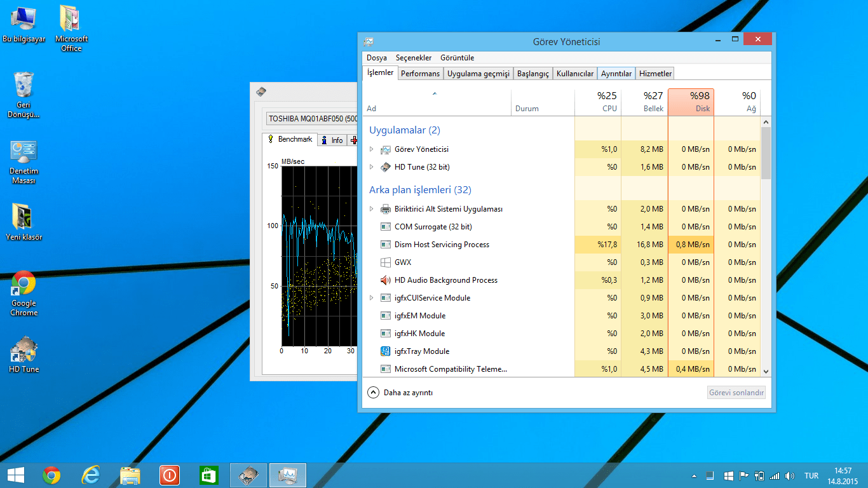Open the Seçenekler menu
Image resolution: width=868 pixels, height=488 pixels.
point(413,58)
